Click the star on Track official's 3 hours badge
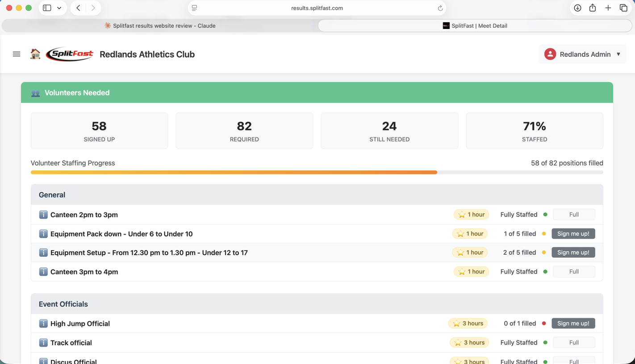The height and width of the screenshot is (364, 635). click(x=459, y=342)
